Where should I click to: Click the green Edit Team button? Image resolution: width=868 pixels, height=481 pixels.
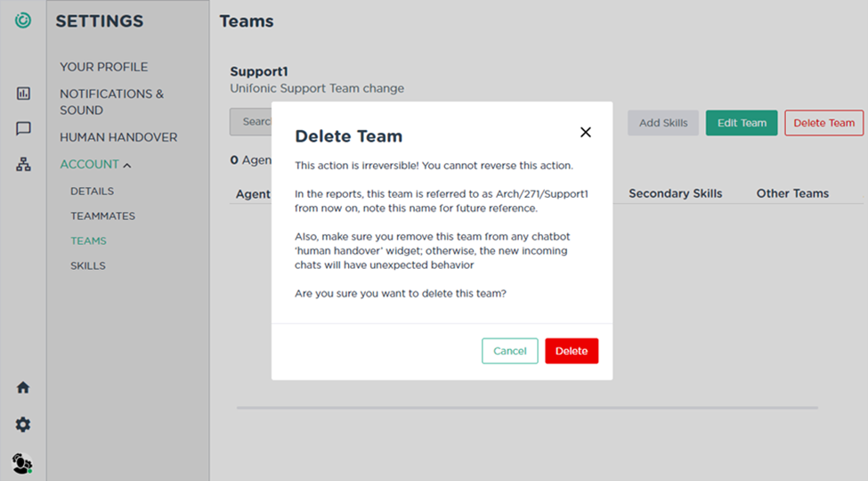pos(742,123)
